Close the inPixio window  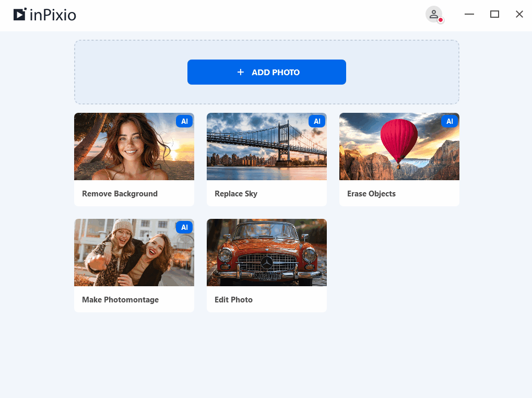click(x=519, y=14)
